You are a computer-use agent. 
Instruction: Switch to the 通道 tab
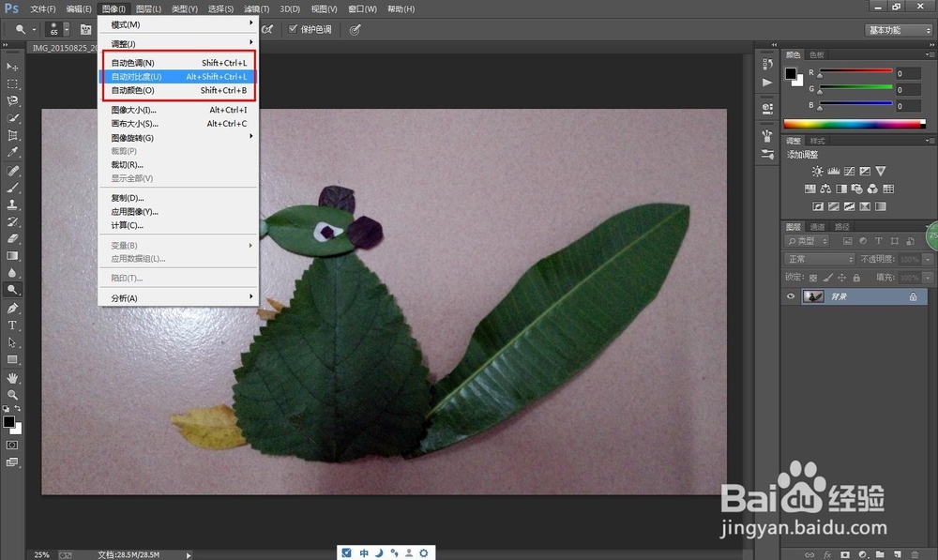[x=817, y=227]
